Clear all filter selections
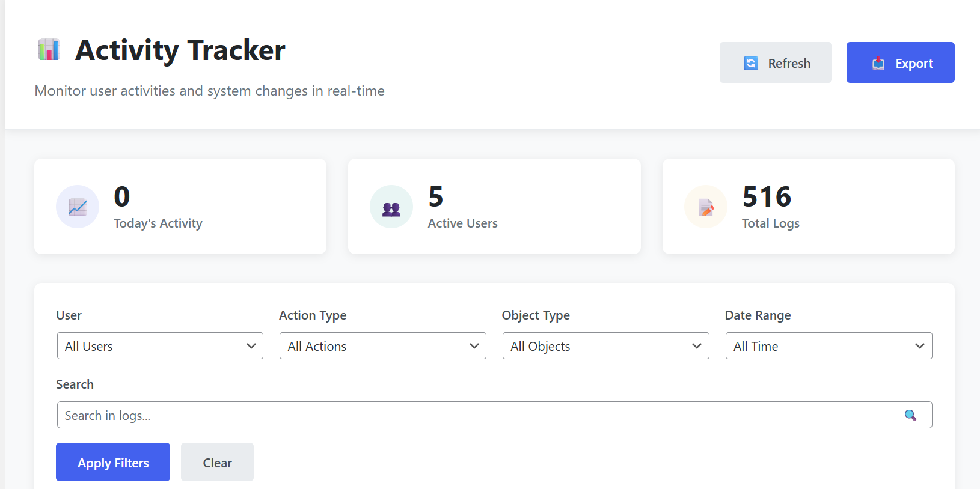 [x=216, y=462]
